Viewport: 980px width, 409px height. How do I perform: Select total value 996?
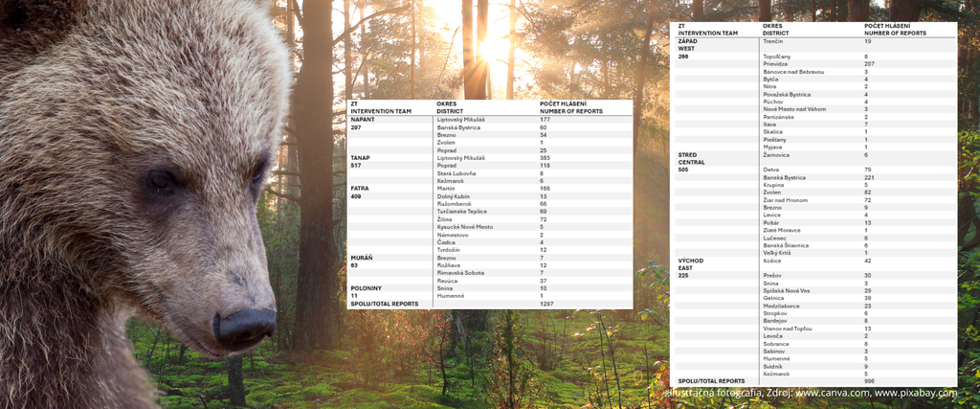click(x=869, y=381)
